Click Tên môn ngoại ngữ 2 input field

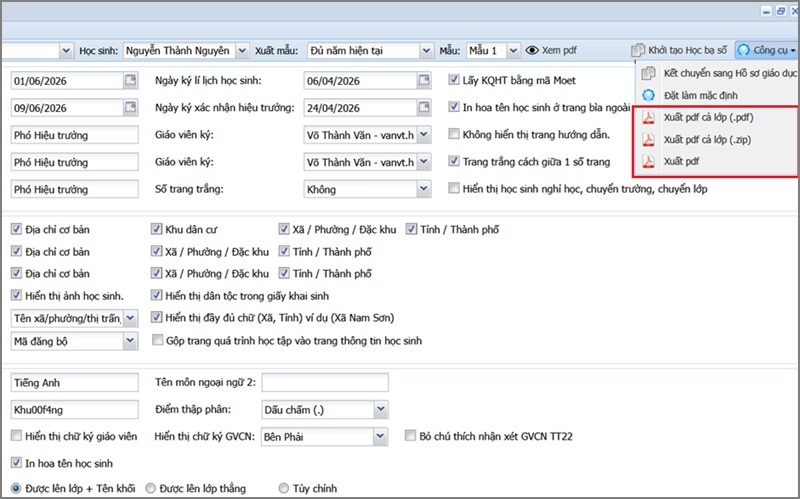click(325, 382)
